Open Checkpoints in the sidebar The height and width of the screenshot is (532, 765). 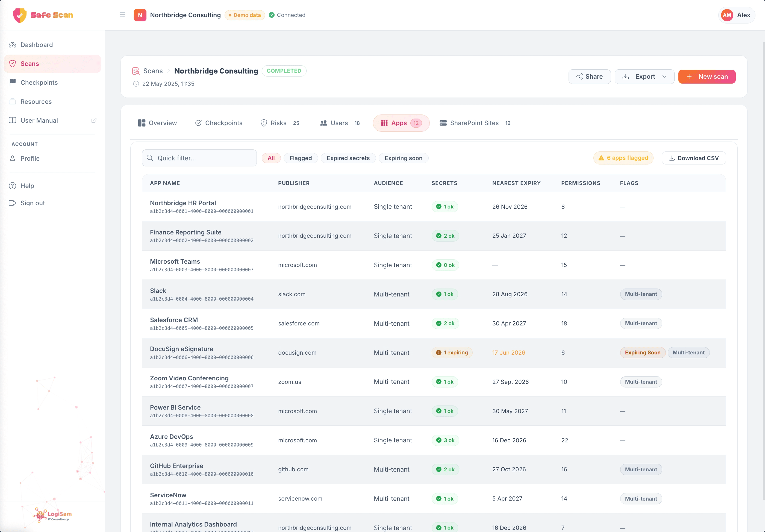click(52, 83)
